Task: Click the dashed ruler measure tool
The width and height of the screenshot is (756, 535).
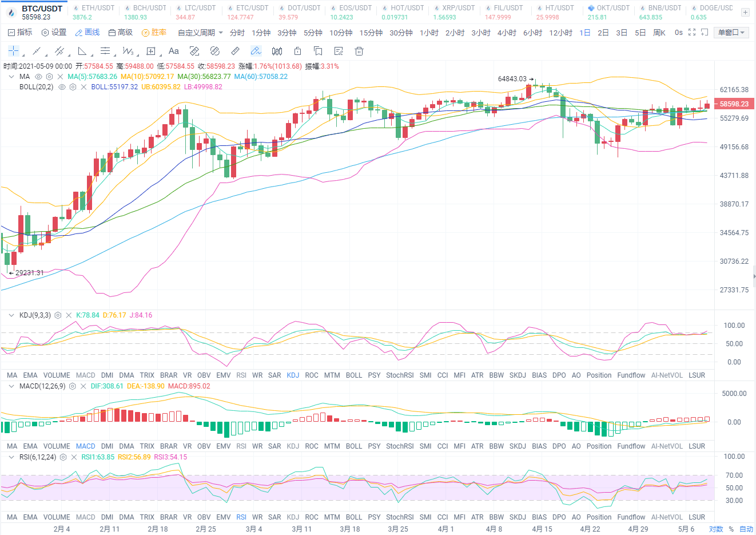Action: (x=194, y=51)
